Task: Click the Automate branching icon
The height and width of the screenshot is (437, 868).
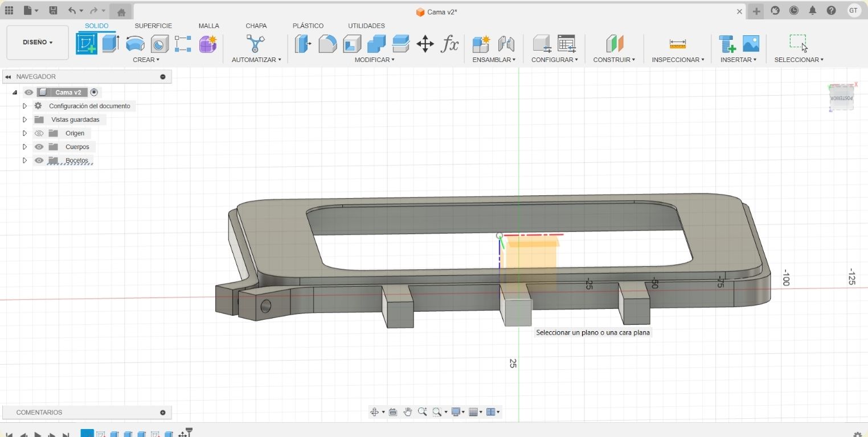Action: (x=255, y=44)
